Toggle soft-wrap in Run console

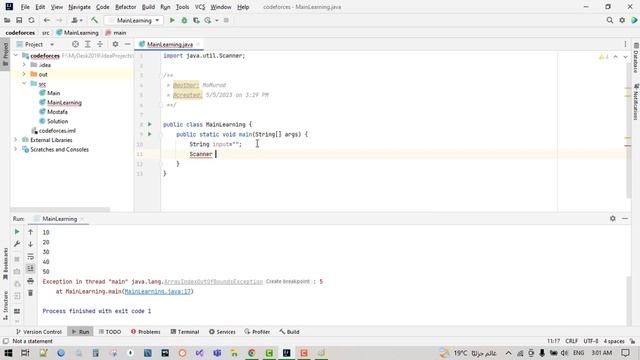(31, 256)
